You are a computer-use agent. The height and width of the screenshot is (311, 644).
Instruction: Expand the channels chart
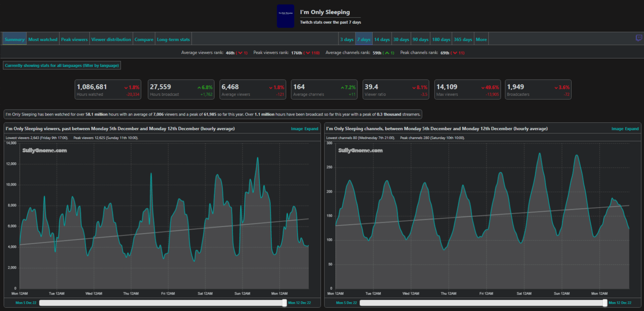632,129
